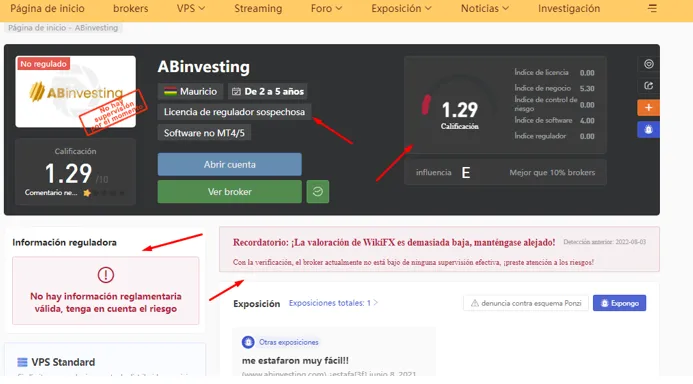
Task: Click the VPS Standard heading
Action: tap(63, 362)
